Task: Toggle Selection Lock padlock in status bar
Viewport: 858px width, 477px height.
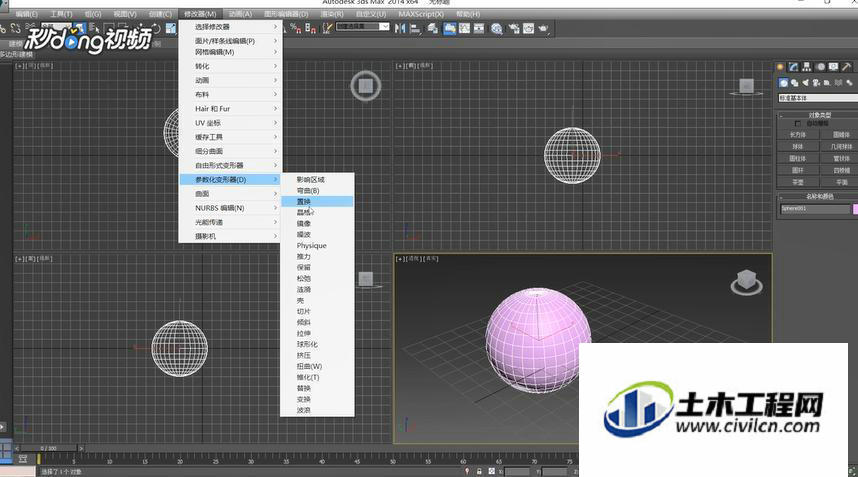Action: click(x=479, y=471)
